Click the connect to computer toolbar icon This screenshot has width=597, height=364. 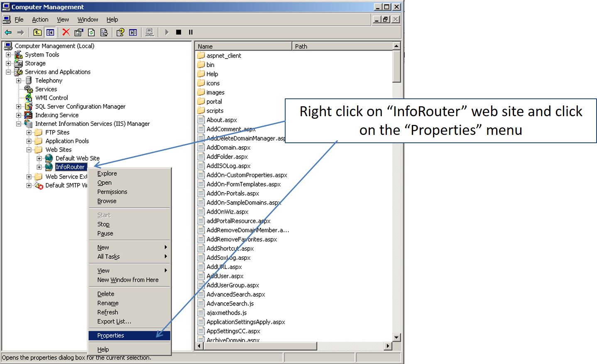[149, 32]
